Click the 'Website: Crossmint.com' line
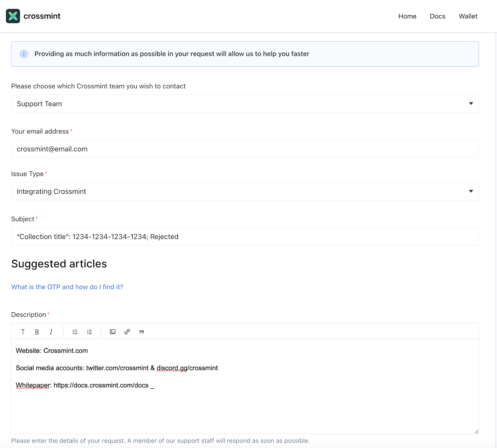 [52, 351]
